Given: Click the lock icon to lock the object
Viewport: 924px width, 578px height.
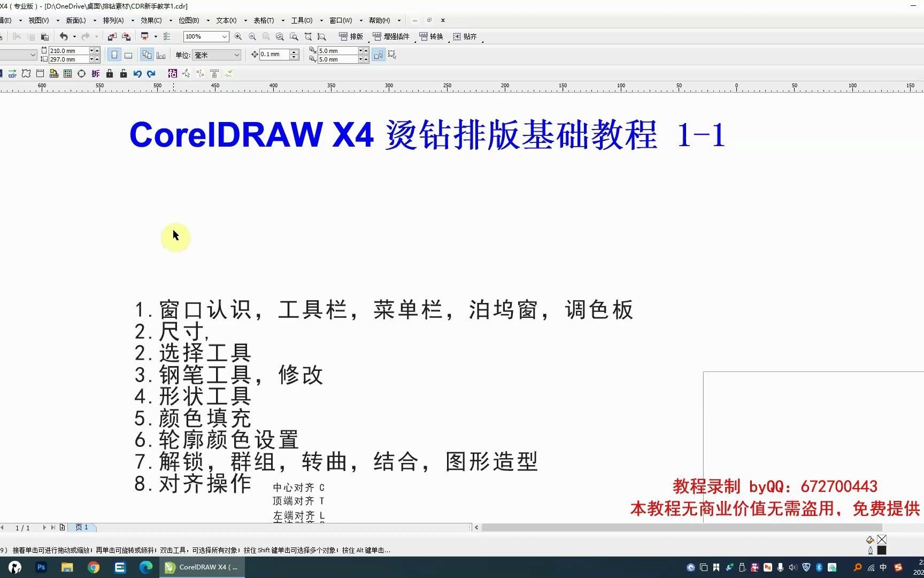Looking at the screenshot, I should tap(110, 74).
